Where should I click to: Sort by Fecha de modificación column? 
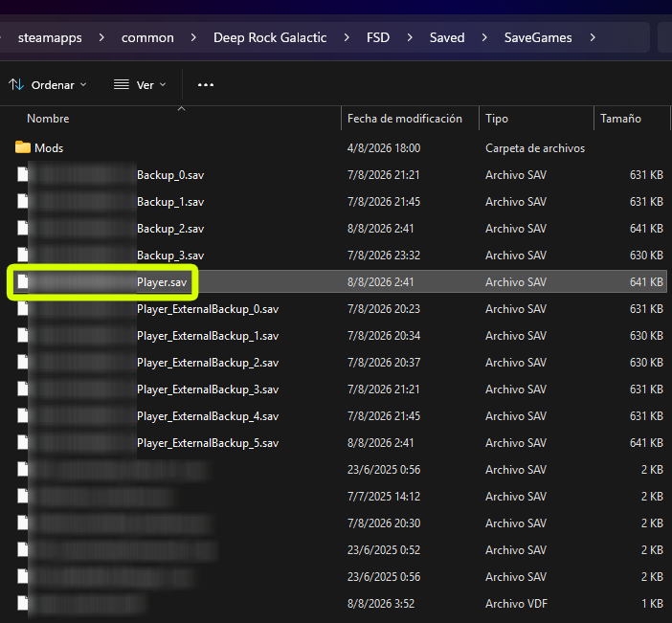[x=405, y=119]
